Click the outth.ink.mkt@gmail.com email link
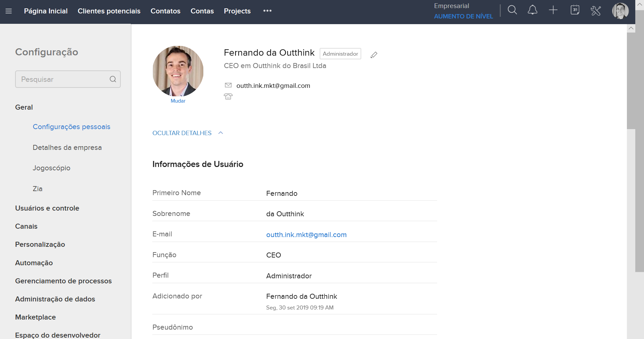 coord(306,235)
